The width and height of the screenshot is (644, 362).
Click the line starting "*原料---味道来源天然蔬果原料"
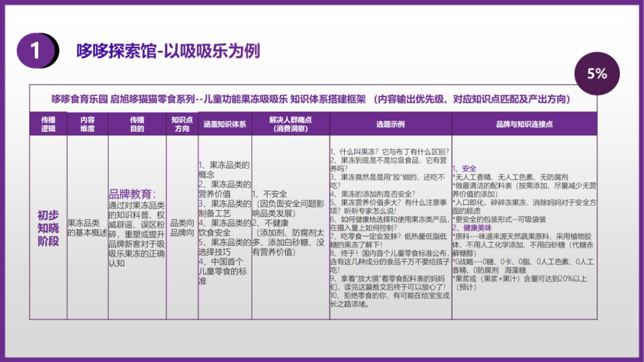(523, 245)
